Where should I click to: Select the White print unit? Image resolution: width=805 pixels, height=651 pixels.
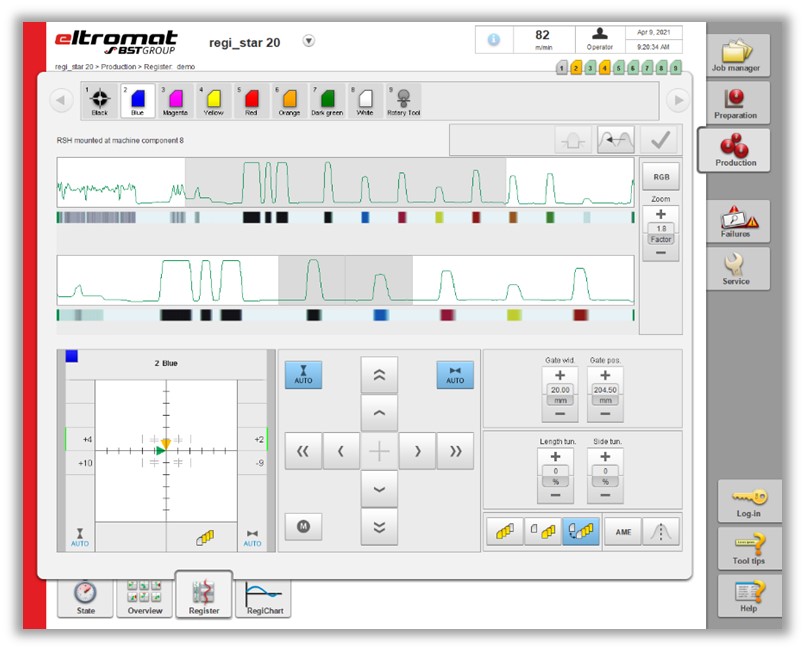click(365, 101)
